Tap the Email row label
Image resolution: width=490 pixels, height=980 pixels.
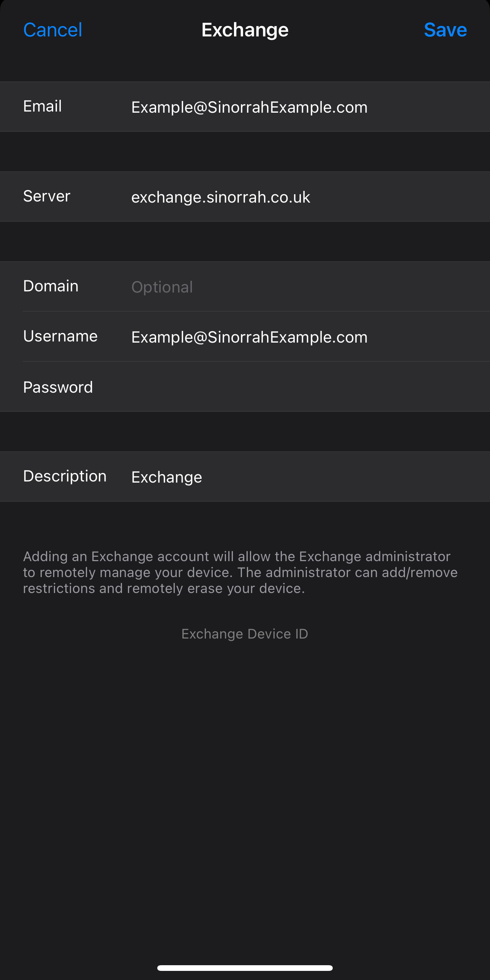(x=42, y=106)
